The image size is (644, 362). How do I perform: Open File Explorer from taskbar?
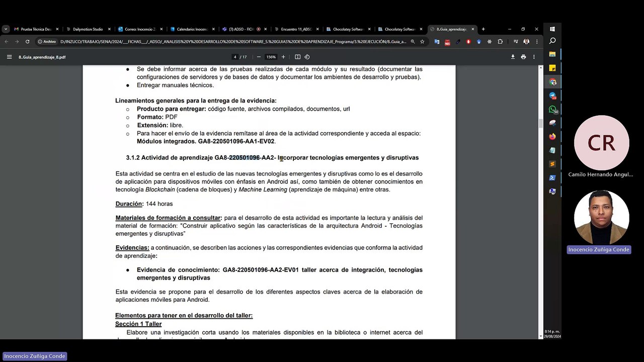(x=552, y=54)
